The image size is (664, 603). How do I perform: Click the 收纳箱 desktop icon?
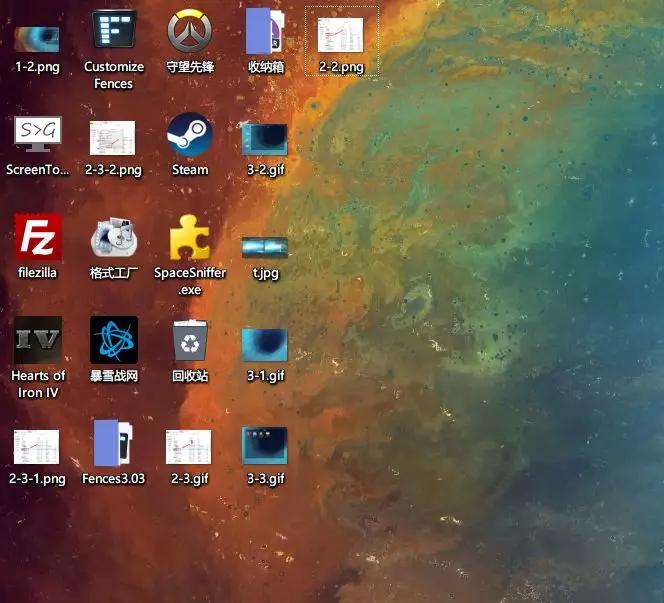pyautogui.click(x=264, y=33)
